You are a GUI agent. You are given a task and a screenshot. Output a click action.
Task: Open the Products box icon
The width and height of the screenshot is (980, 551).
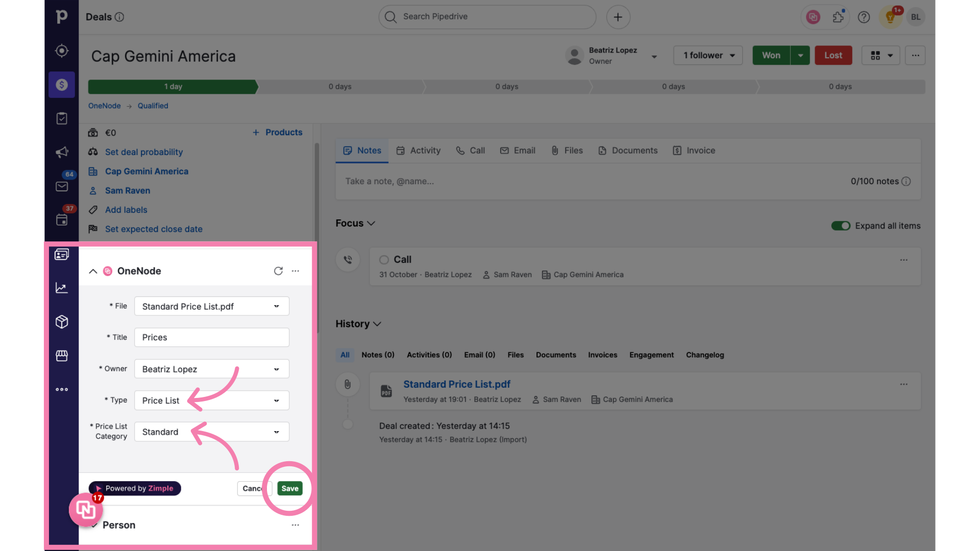coord(61,322)
